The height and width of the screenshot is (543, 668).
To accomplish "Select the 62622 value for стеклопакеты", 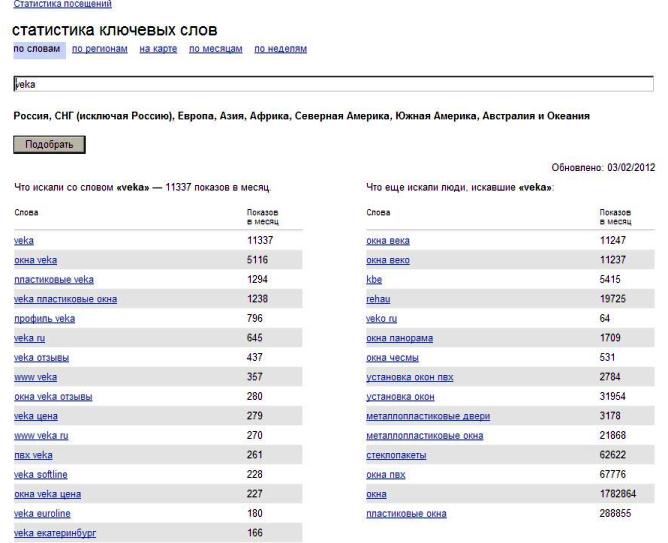I will tap(613, 455).
